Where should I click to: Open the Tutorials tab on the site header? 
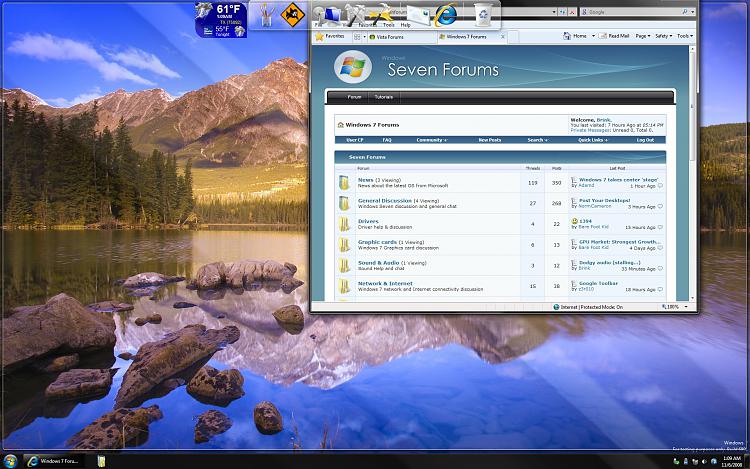point(384,97)
